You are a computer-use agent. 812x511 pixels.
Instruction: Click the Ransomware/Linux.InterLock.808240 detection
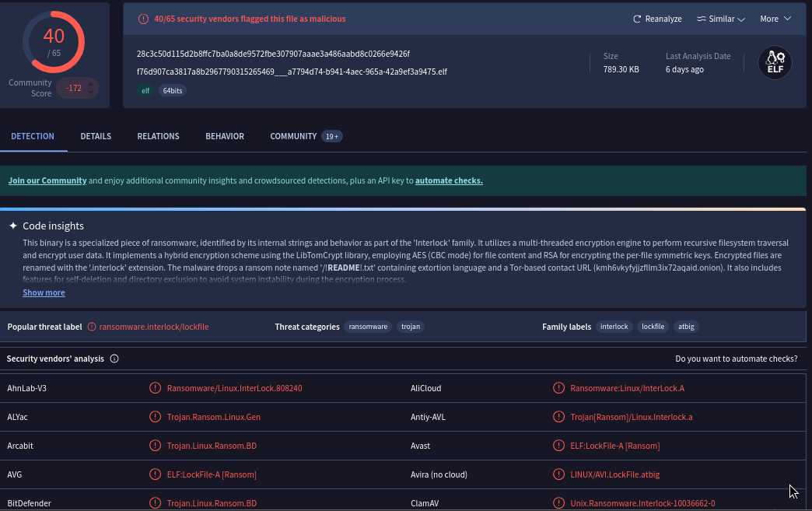pos(235,388)
